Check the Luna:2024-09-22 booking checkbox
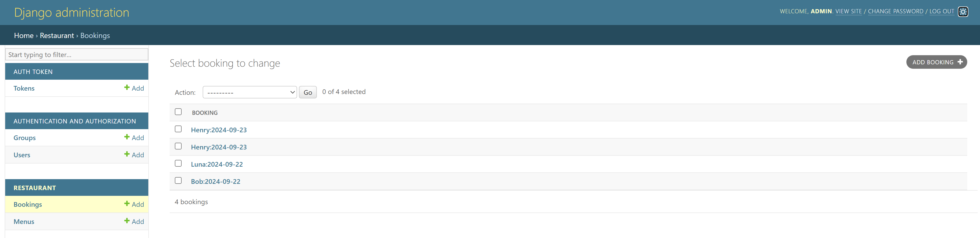 coord(178,163)
